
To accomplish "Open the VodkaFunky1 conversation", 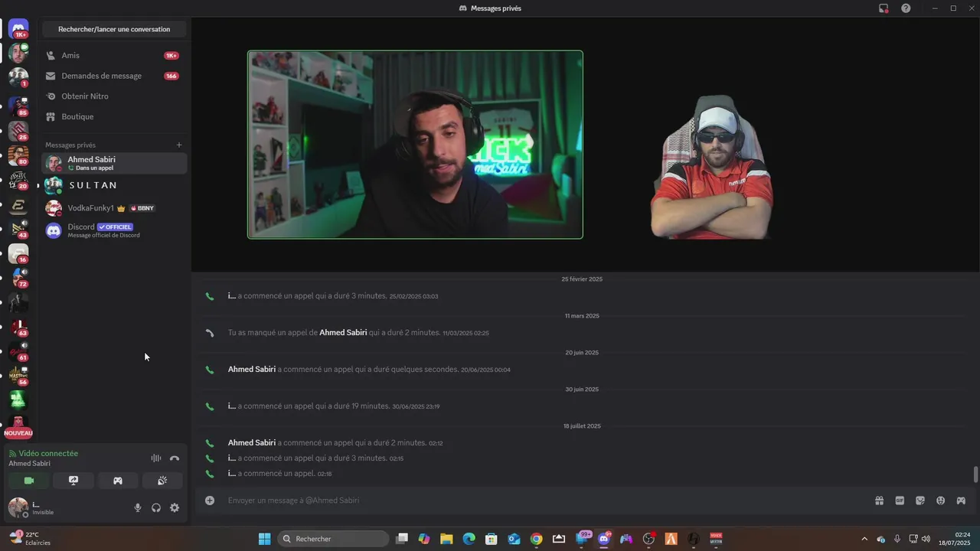I will [114, 208].
